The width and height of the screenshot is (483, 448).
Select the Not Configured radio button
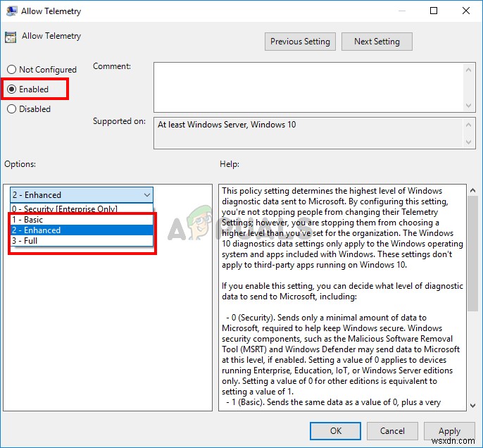point(11,69)
